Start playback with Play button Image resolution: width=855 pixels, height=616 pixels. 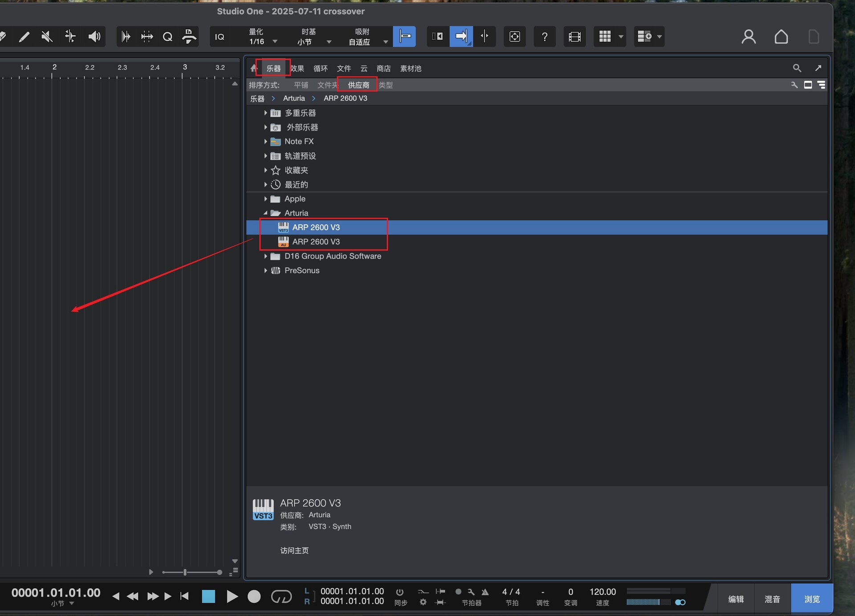point(232,596)
